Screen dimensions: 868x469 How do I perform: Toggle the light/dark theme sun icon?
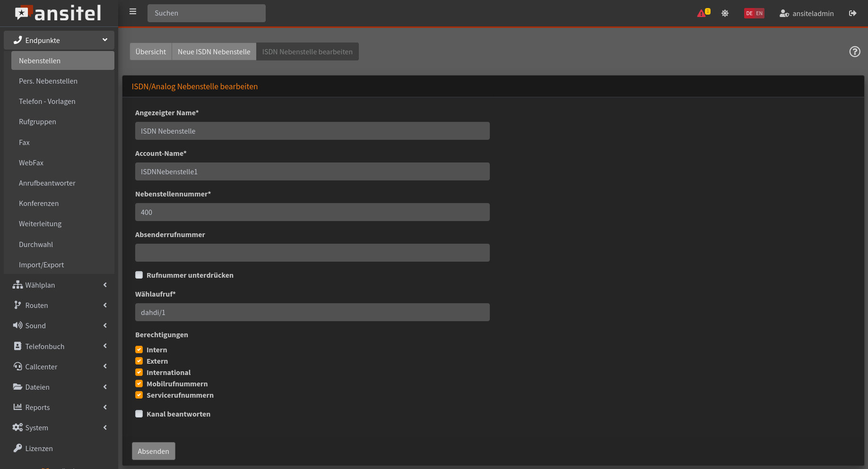pos(725,13)
